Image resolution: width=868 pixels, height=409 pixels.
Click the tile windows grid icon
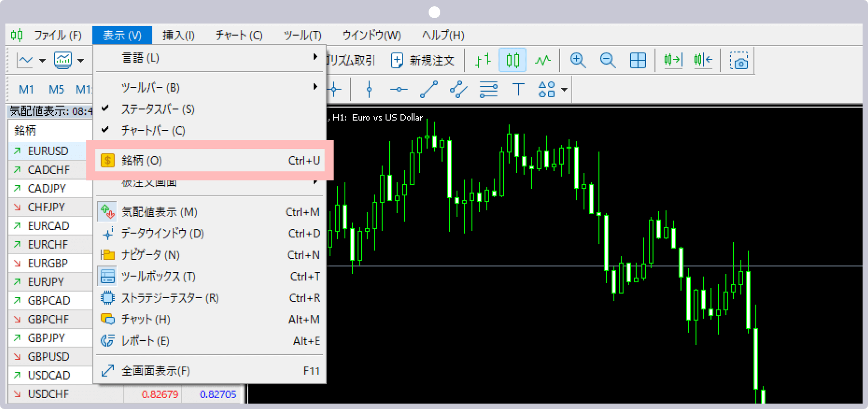(x=638, y=60)
